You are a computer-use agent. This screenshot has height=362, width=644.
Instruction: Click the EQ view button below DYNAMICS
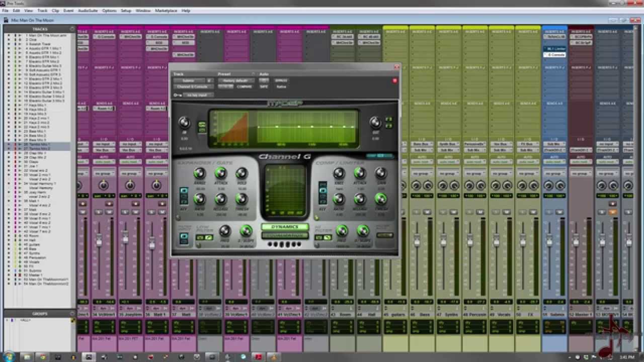coord(285,235)
